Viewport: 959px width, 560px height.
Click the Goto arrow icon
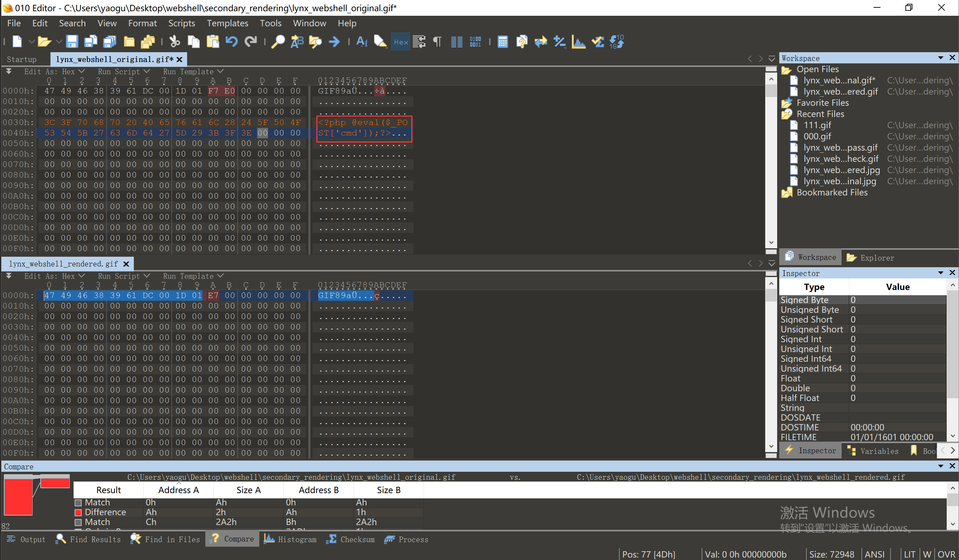click(334, 41)
